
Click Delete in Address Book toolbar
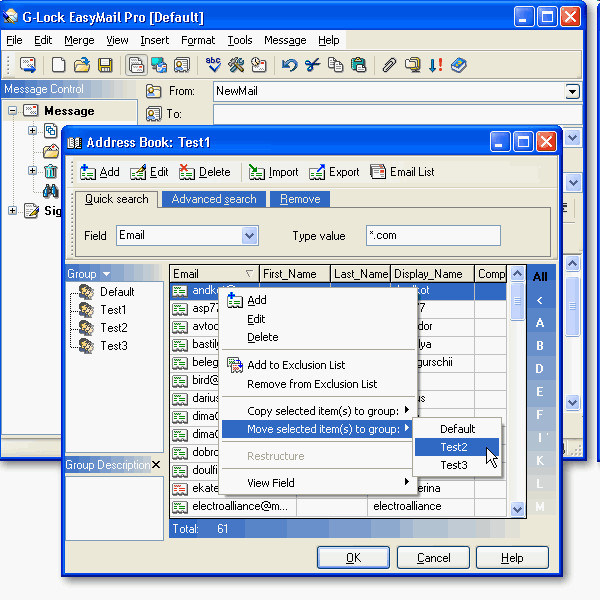pyautogui.click(x=205, y=172)
